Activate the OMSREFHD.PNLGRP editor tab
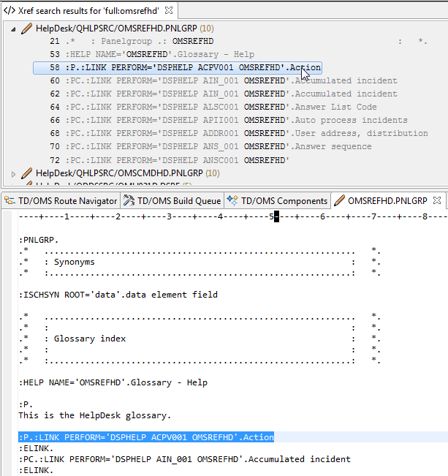The width and height of the screenshot is (448, 476). tap(387, 200)
